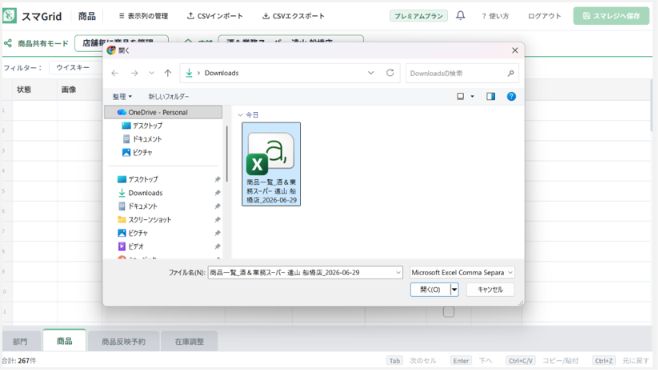Select the 商品一覧 CSV file thumbnail
Screen dimensions: 658x370
pos(271,164)
